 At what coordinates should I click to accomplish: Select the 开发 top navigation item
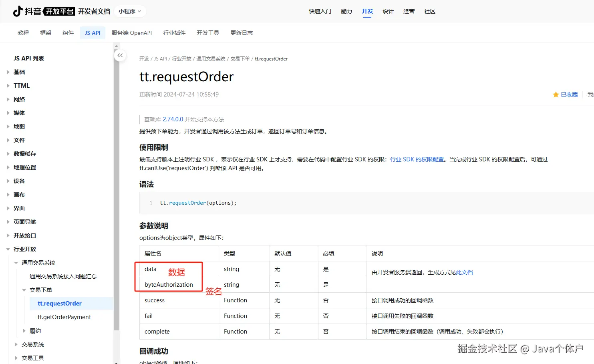coord(367,11)
